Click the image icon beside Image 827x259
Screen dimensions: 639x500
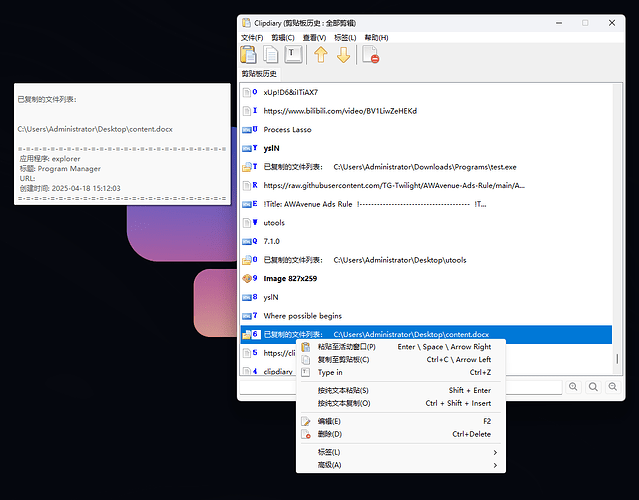247,279
